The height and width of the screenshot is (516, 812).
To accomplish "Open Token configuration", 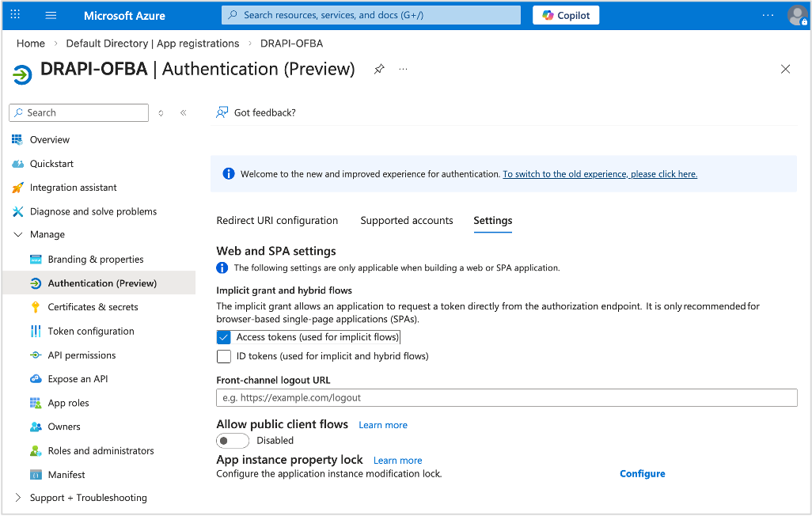I will [36, 331].
